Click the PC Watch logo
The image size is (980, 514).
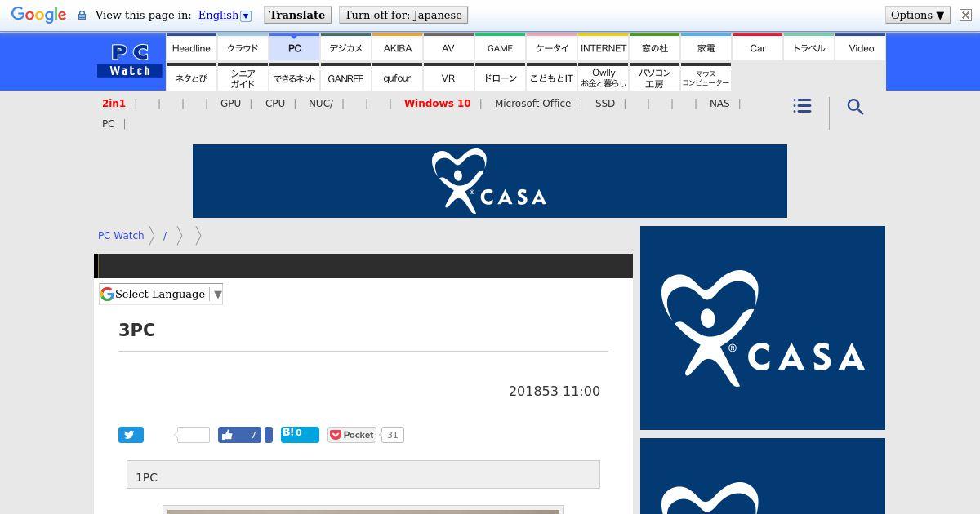point(130,61)
